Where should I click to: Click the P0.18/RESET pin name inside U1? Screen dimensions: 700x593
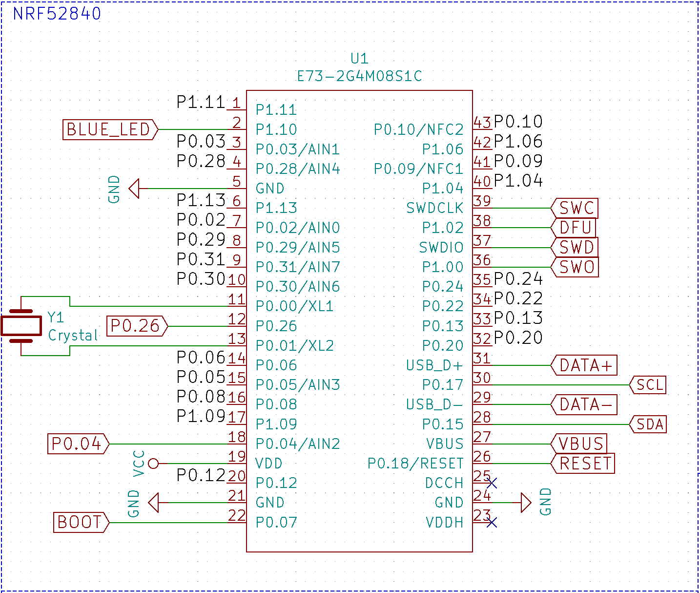[x=415, y=464]
